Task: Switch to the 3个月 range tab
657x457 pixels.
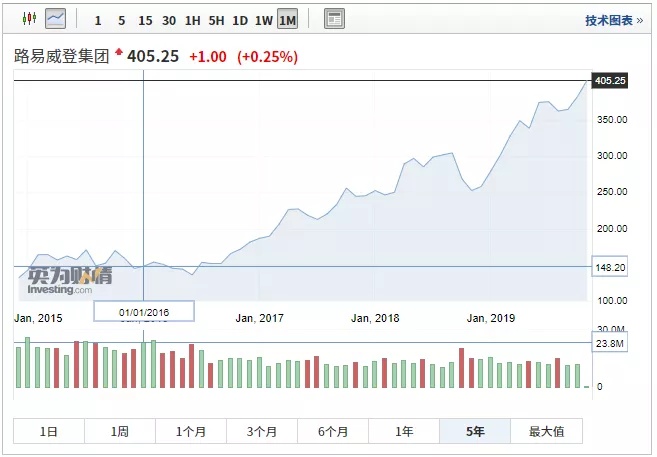Action: [x=262, y=432]
